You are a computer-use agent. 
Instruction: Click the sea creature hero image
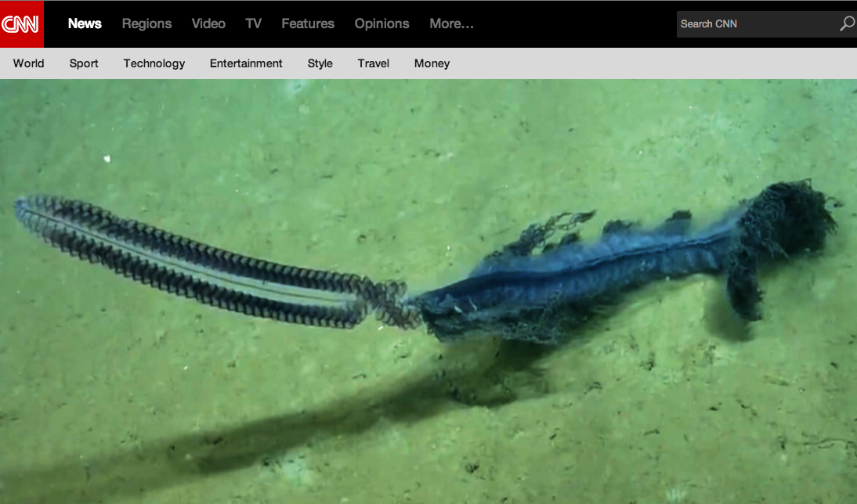point(428,292)
